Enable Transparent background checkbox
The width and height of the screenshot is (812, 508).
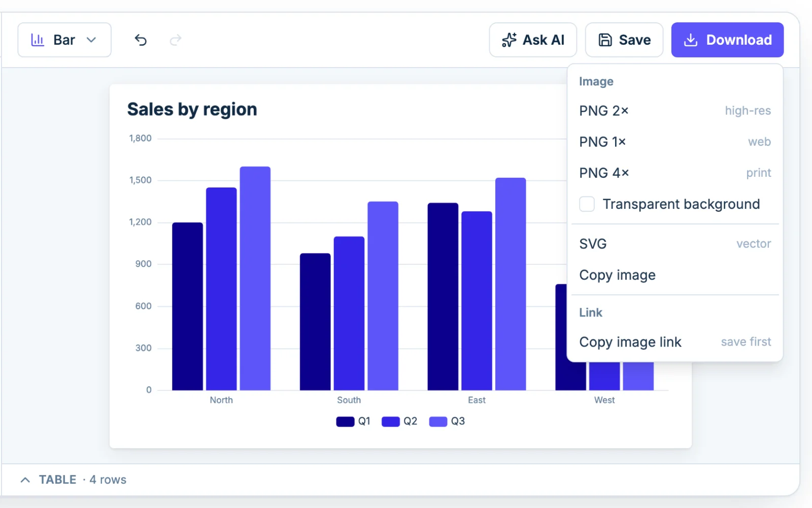[x=587, y=204]
